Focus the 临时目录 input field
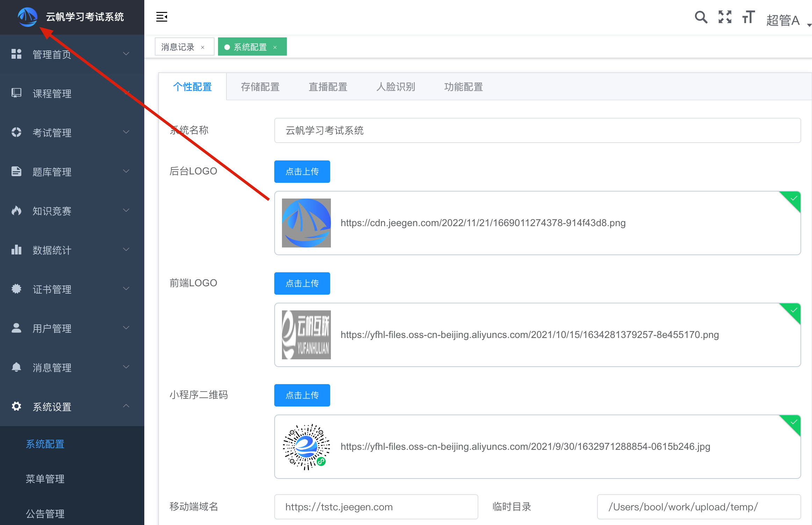 tap(699, 507)
